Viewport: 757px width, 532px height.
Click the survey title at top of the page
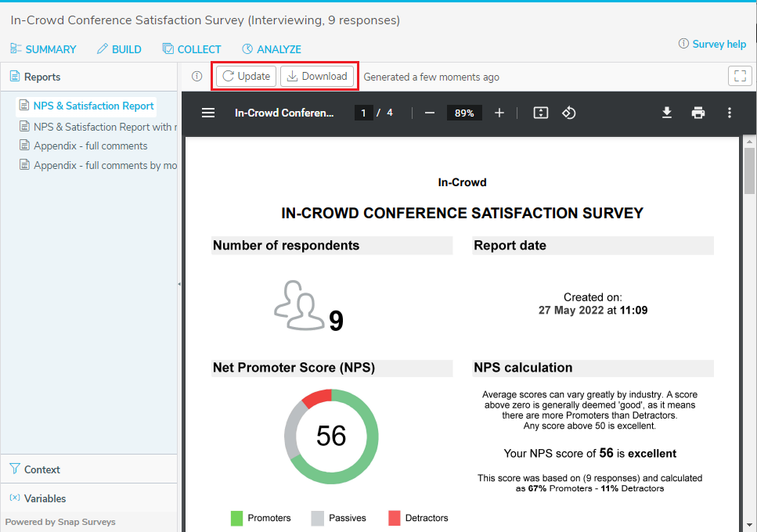point(205,20)
